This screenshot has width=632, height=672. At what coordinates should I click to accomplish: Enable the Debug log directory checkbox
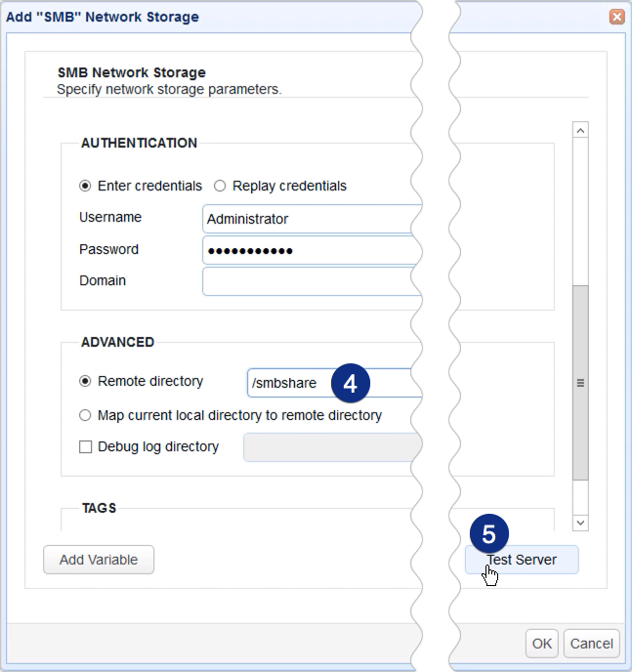click(x=85, y=446)
